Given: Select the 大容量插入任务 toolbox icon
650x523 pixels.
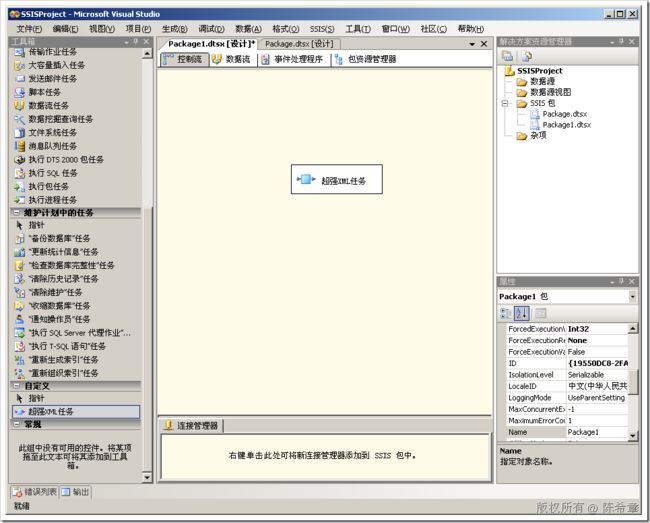Looking at the screenshot, I should point(19,65).
